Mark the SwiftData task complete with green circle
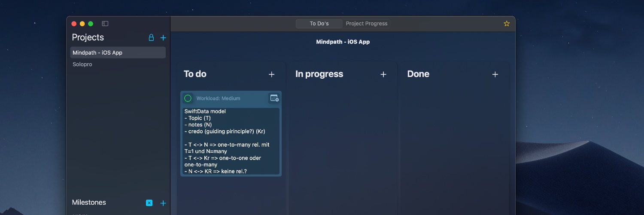 click(x=188, y=98)
